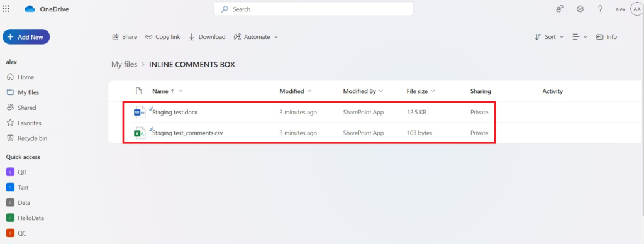The image size is (644, 244).
Task: Click the orange QC library icon
Action: click(x=10, y=233)
